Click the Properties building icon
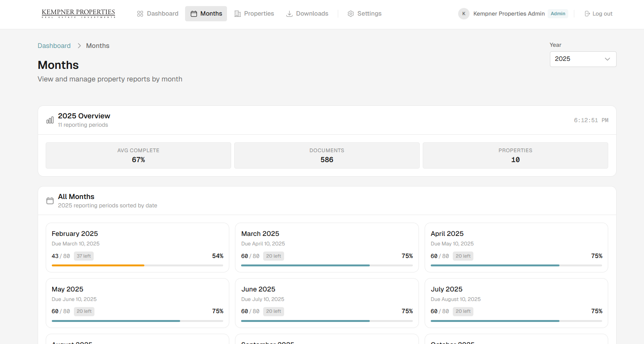This screenshot has height=344, width=644. (x=238, y=14)
